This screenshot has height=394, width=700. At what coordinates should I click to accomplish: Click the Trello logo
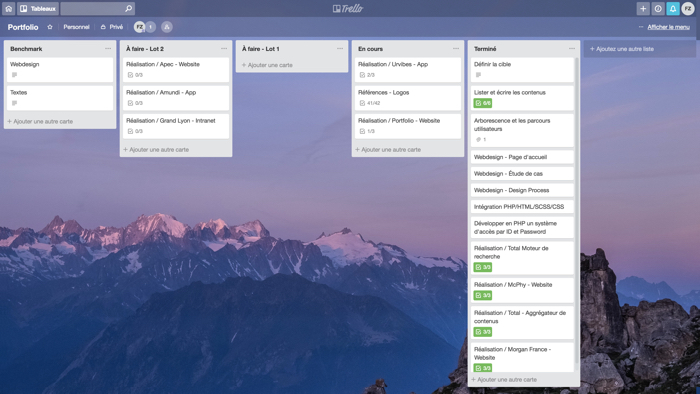348,8
